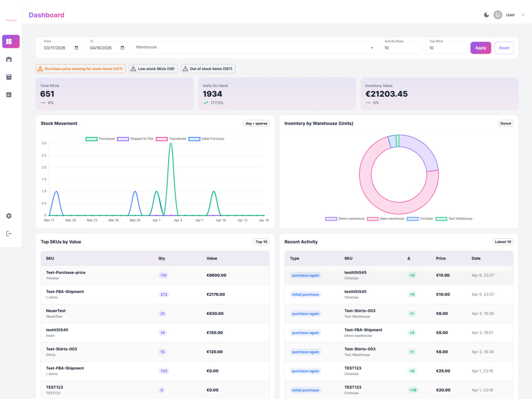Click the user avatar circle
The width and height of the screenshot is (532, 399).
click(x=498, y=15)
